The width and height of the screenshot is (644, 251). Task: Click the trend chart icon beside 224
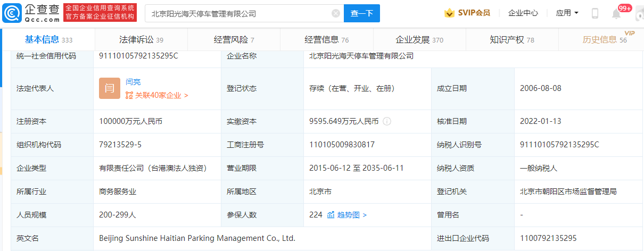pos(331,215)
